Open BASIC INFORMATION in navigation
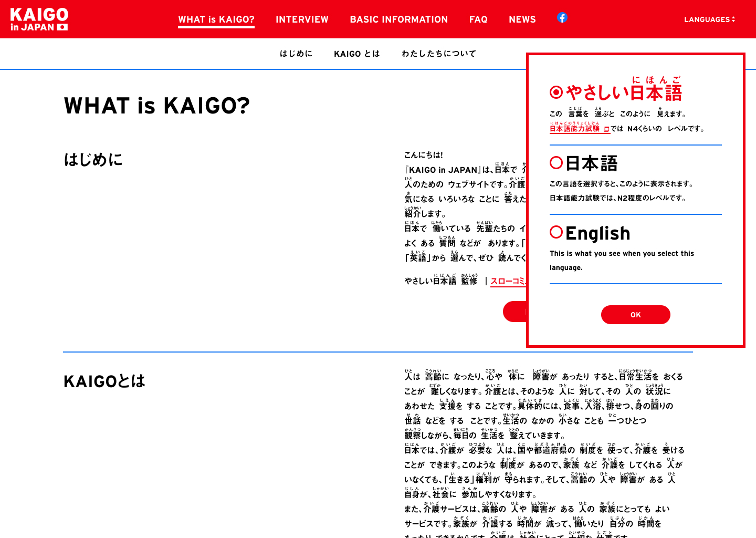The width and height of the screenshot is (756, 538). pyautogui.click(x=398, y=19)
